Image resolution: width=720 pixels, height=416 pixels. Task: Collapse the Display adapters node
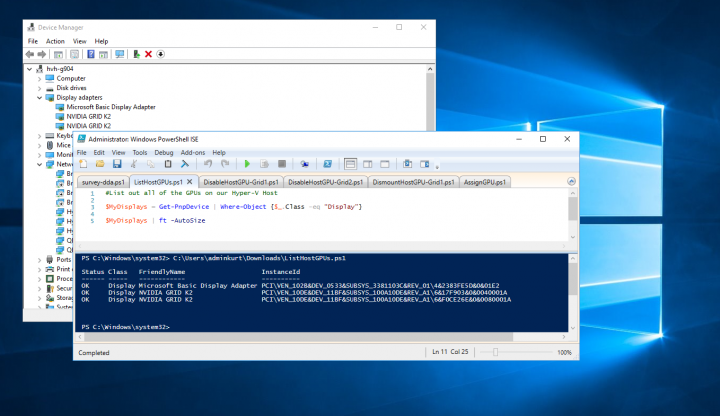tap(39, 97)
